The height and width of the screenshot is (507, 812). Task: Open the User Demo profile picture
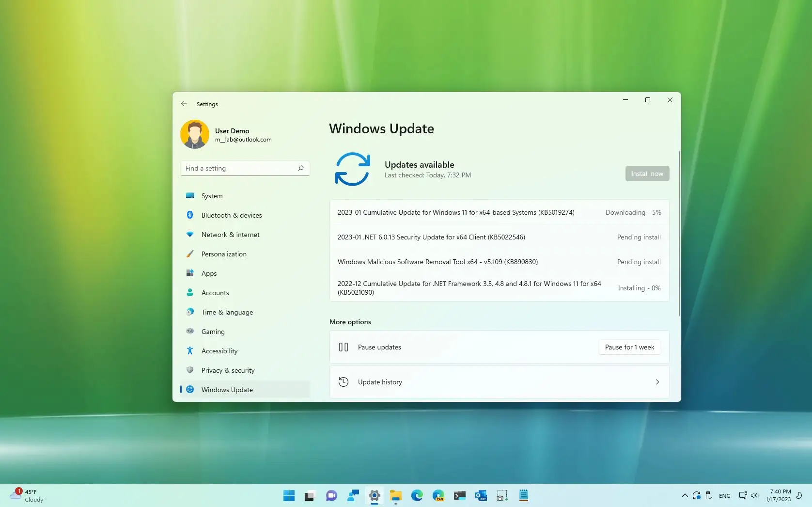195,134
